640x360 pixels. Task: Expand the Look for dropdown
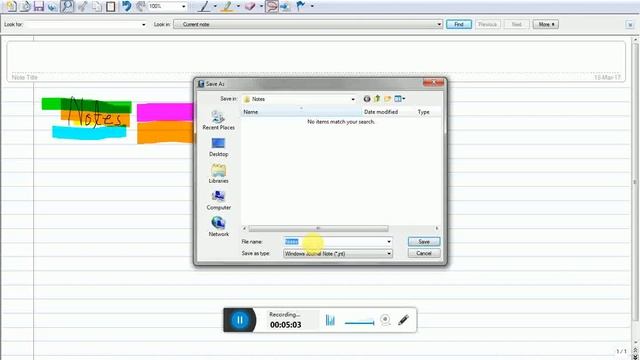(143, 24)
